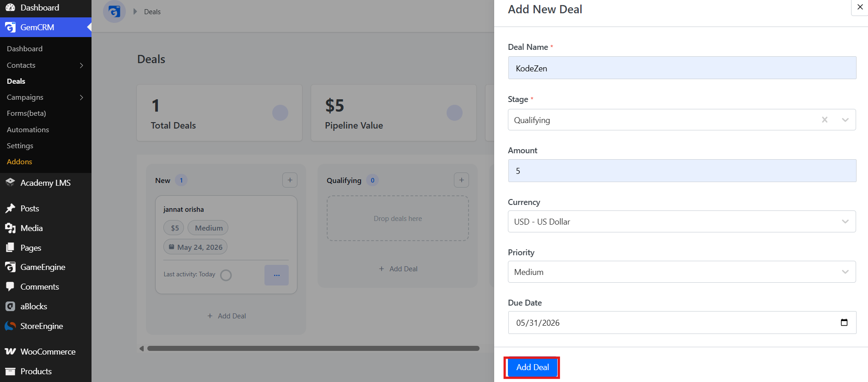This screenshot has width=868, height=382.
Task: Click the May 24, 2026 date tag
Action: (x=195, y=247)
